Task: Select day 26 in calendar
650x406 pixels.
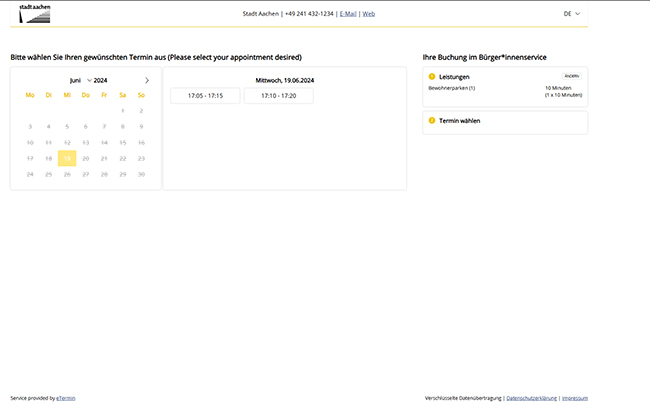Action: click(67, 174)
